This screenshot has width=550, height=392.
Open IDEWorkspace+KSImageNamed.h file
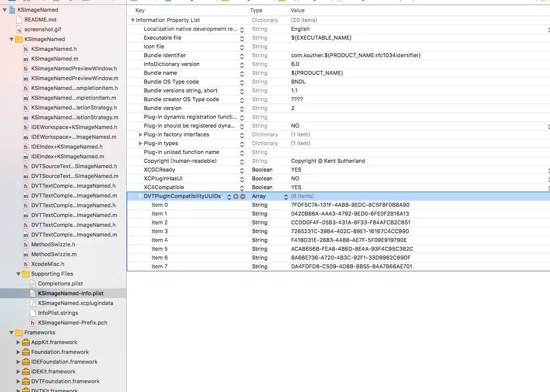74,127
